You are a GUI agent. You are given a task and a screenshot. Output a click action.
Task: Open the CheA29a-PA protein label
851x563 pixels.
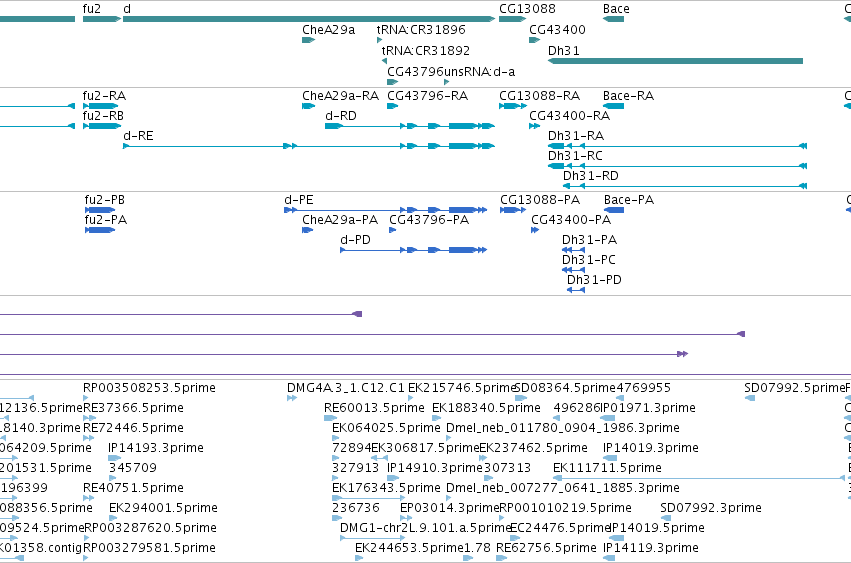pos(340,220)
